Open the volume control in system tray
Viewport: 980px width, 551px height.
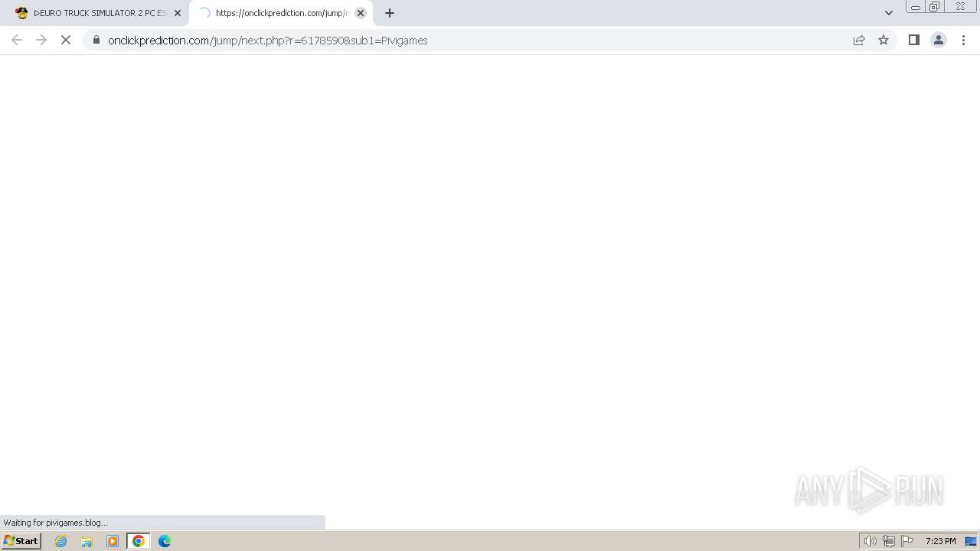(871, 541)
